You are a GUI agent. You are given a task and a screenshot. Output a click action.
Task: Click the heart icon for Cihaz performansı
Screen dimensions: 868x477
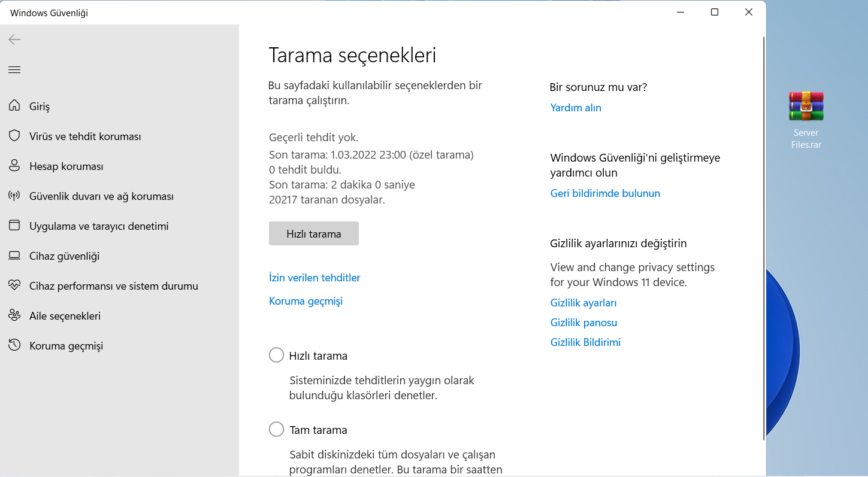pyautogui.click(x=14, y=285)
